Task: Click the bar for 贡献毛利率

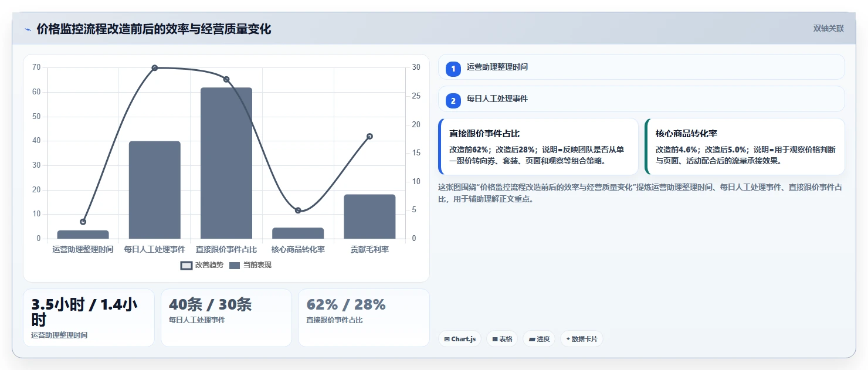Action: tap(369, 216)
